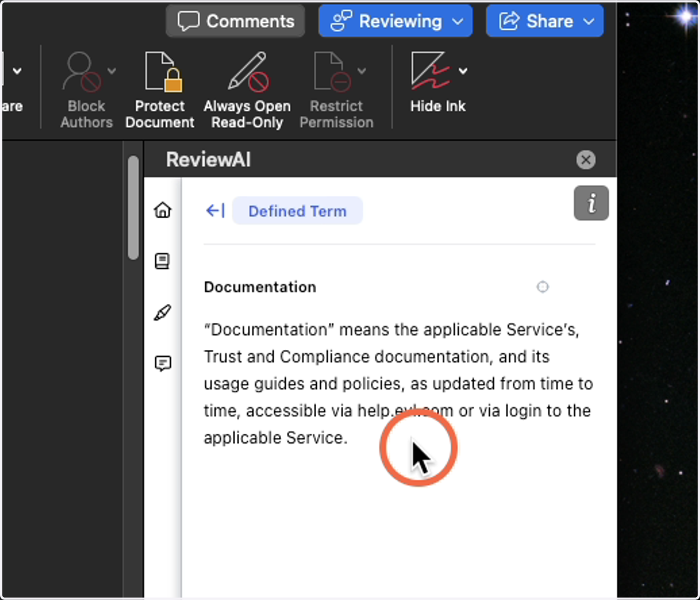Click the ReviewAI panel title

208,160
